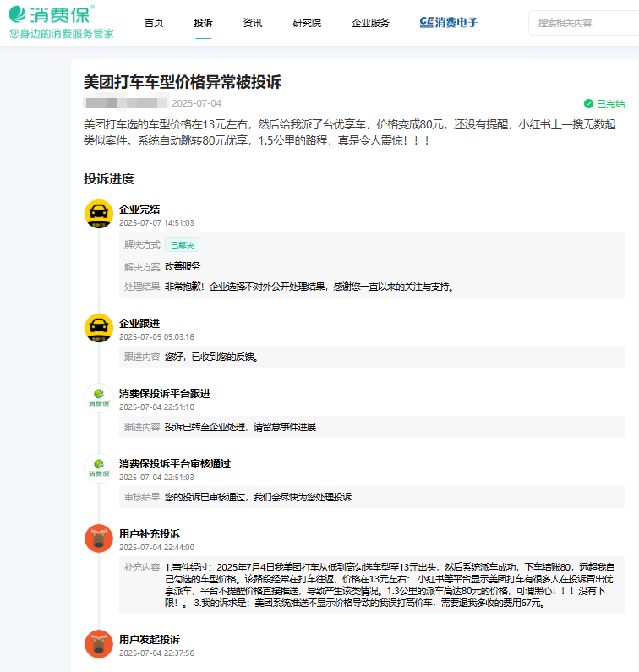Click the 改善服务 solution text
The height and width of the screenshot is (672, 639).
click(183, 266)
